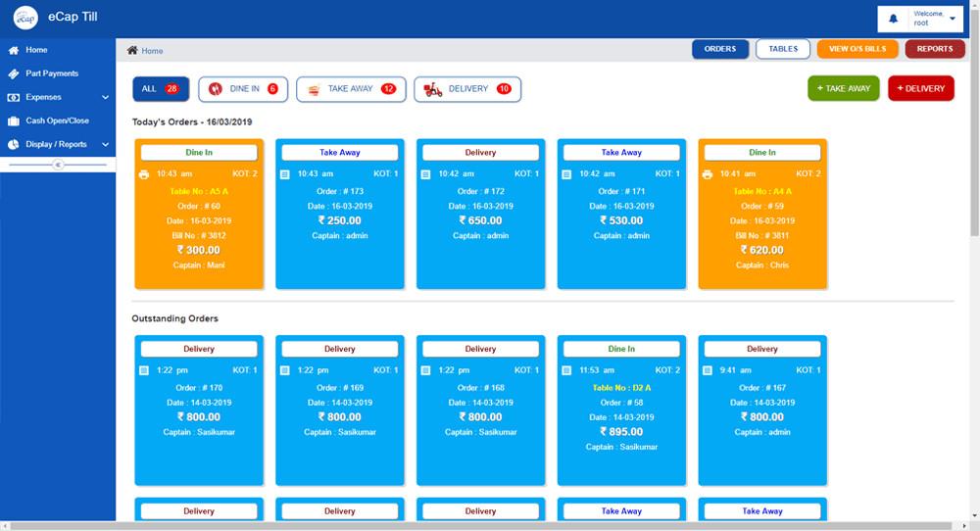Click list icon on Order # 173 card
The height and width of the screenshot is (531, 980).
(x=285, y=174)
